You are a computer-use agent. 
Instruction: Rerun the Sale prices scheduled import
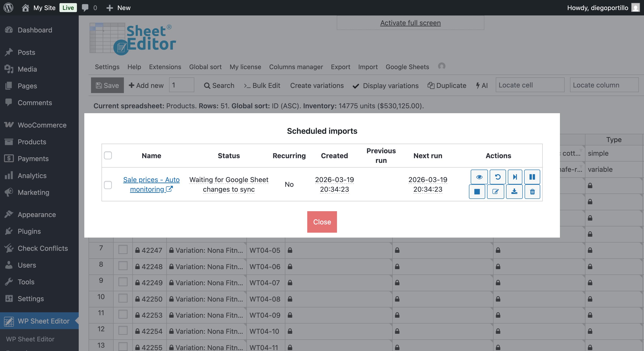click(498, 177)
